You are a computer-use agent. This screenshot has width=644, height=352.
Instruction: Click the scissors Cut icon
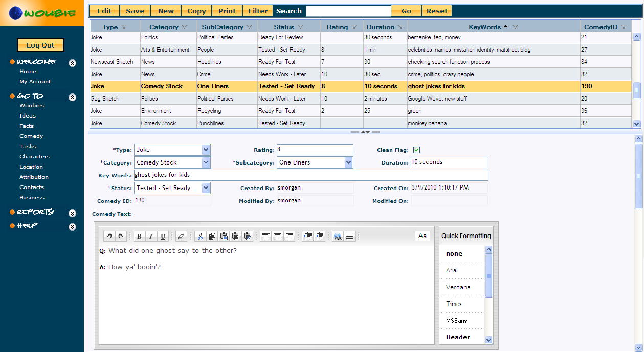tap(200, 236)
